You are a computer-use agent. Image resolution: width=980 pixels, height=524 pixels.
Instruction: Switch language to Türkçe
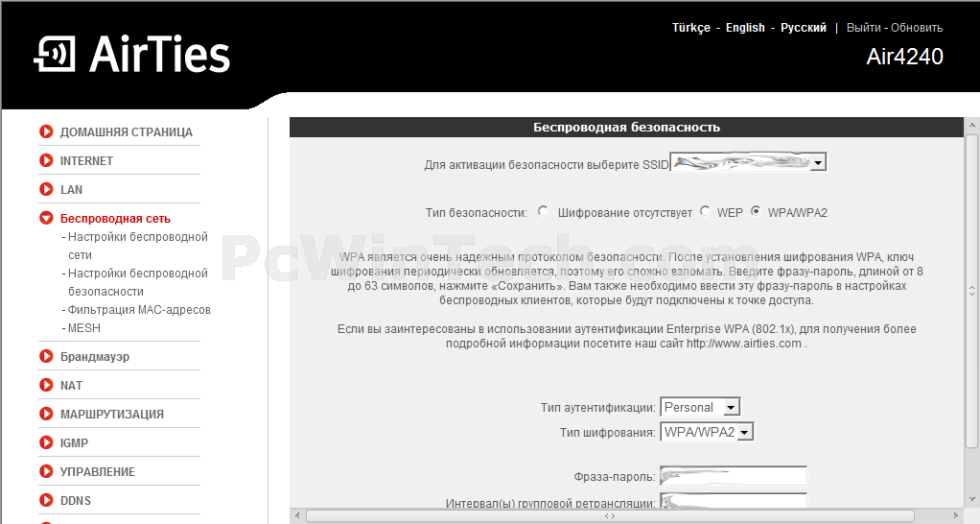691,28
